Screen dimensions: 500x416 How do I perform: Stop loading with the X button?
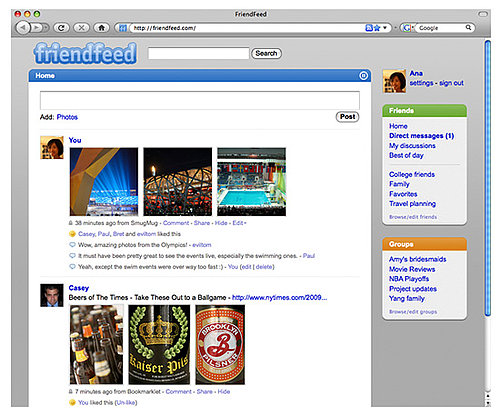(x=81, y=28)
